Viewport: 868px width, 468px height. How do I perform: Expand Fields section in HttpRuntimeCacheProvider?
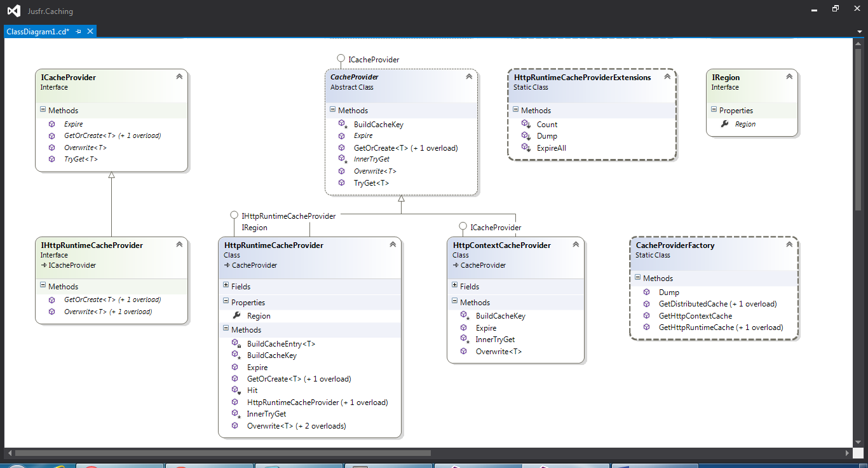click(x=226, y=286)
